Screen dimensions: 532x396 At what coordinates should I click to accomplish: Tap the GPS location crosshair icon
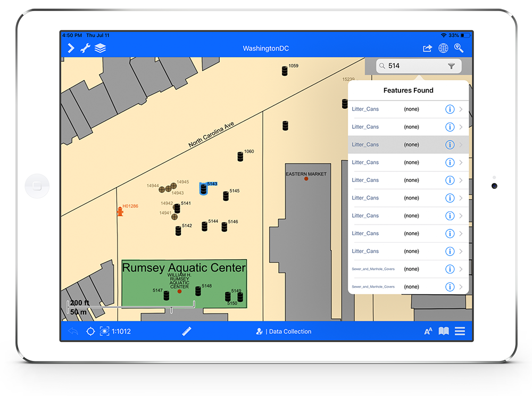[x=90, y=331]
